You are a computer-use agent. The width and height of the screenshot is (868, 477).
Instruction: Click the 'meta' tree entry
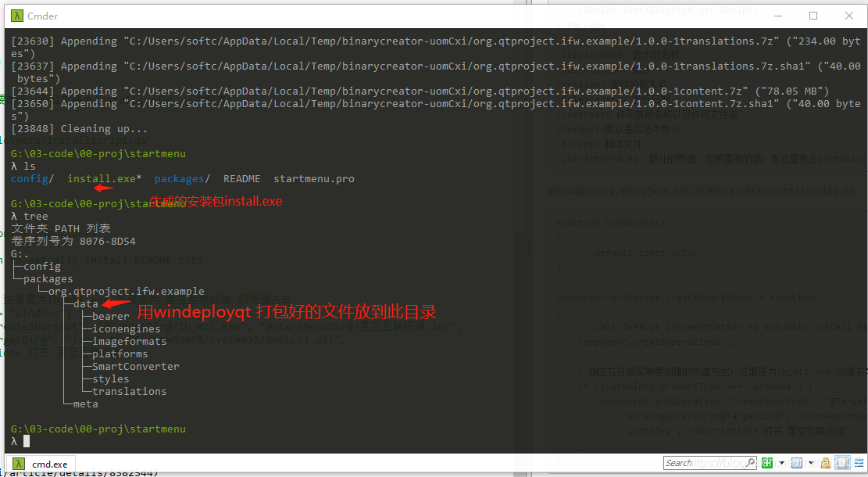coord(86,403)
